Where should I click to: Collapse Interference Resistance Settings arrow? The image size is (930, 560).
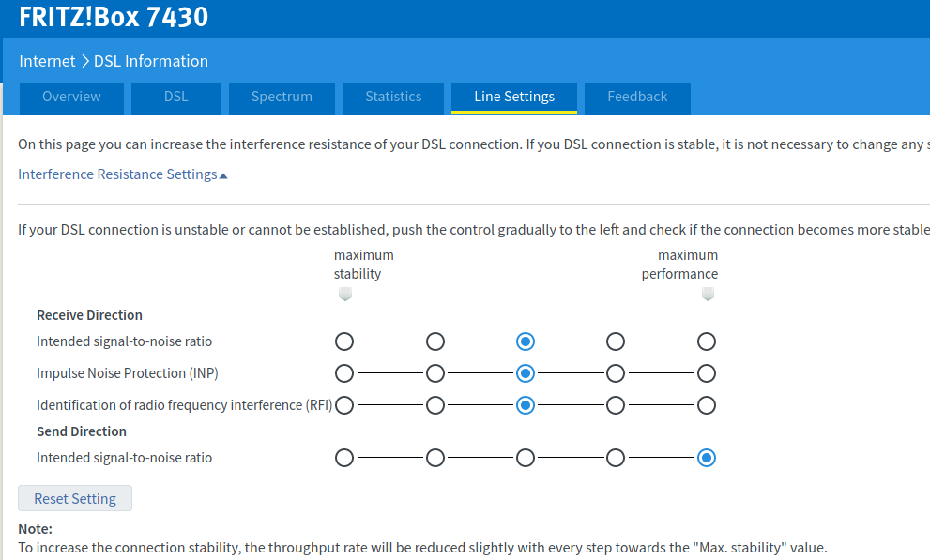click(223, 175)
